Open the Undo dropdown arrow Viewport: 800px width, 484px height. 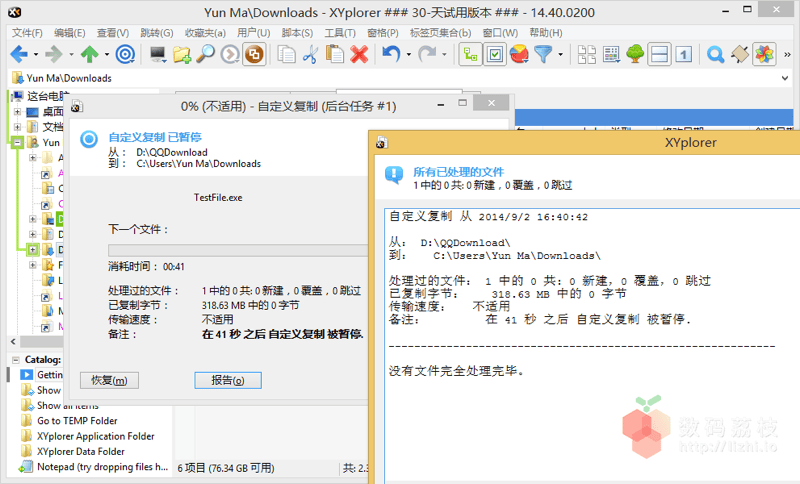pyautogui.click(x=409, y=54)
